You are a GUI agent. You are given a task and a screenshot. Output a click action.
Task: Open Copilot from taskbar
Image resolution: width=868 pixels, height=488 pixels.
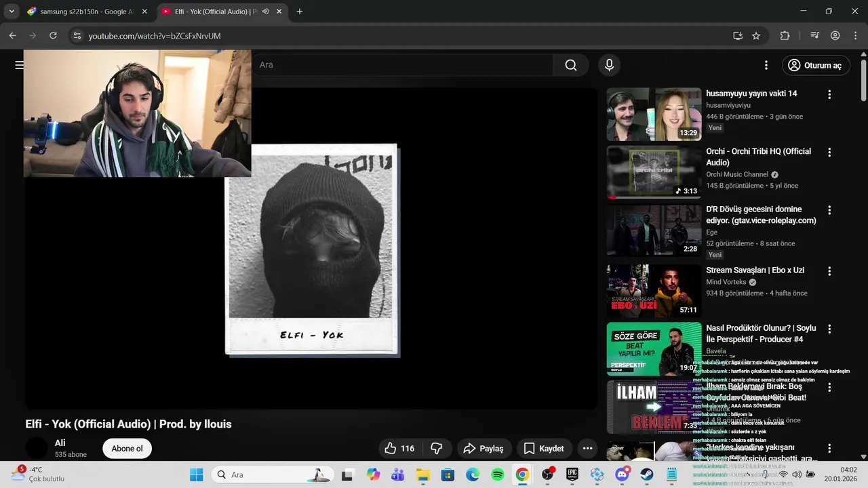(373, 474)
